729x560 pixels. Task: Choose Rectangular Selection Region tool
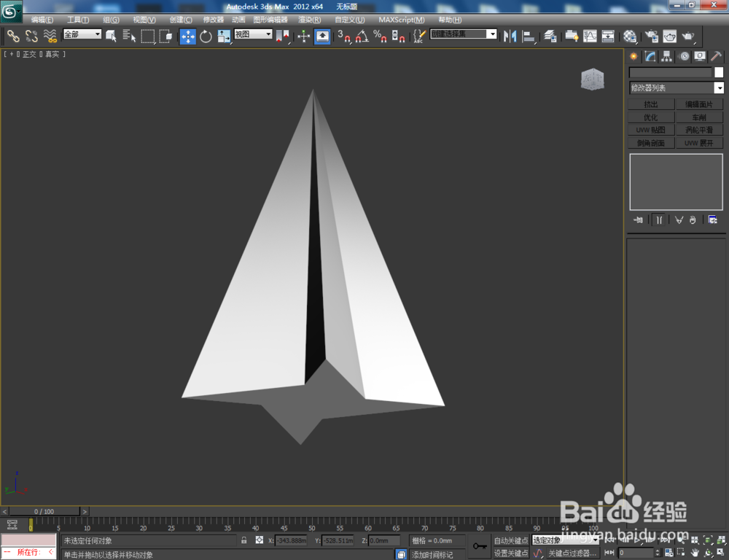147,36
